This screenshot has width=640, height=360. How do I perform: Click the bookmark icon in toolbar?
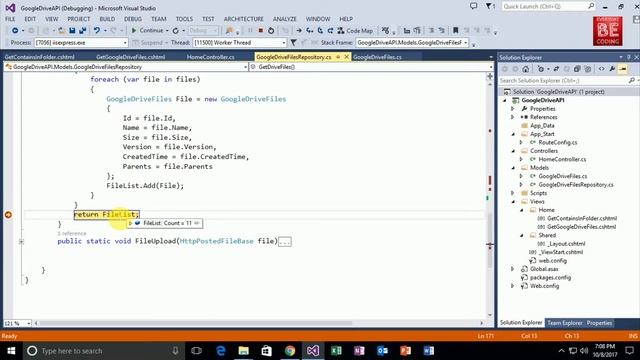[456, 31]
